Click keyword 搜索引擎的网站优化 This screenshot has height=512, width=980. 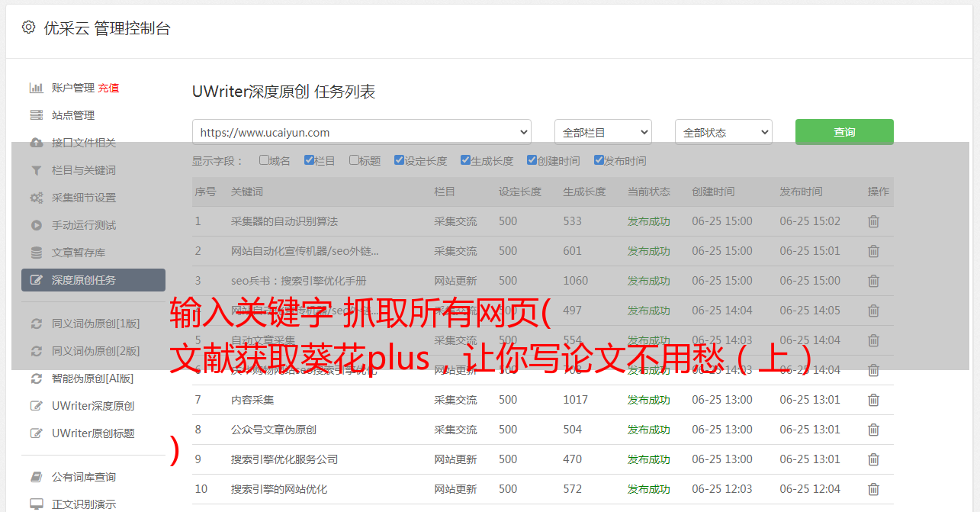pos(279,489)
